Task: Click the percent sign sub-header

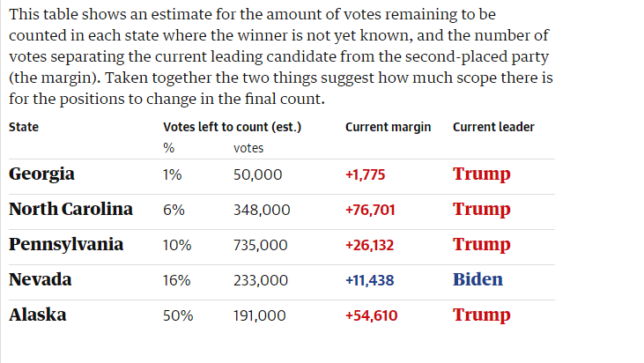Action: click(x=169, y=148)
